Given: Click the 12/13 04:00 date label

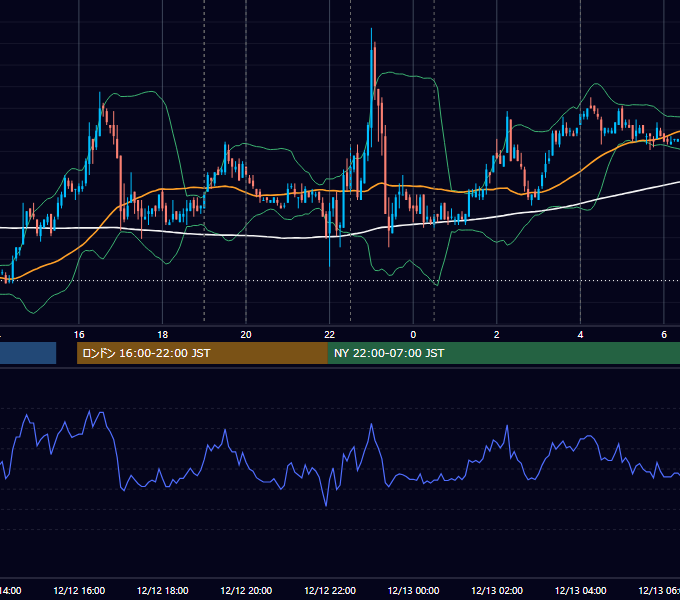Looking at the screenshot, I should tap(581, 590).
